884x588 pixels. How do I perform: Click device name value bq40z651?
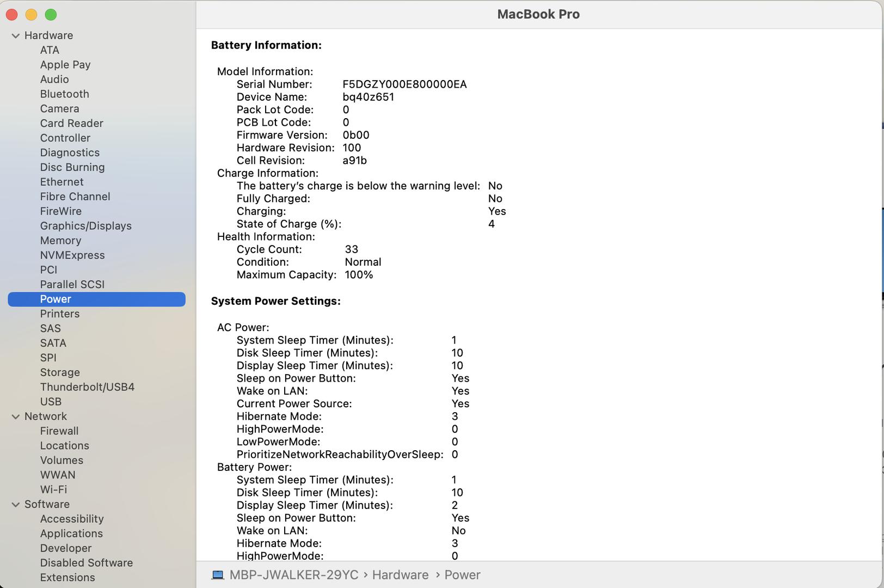click(x=368, y=97)
